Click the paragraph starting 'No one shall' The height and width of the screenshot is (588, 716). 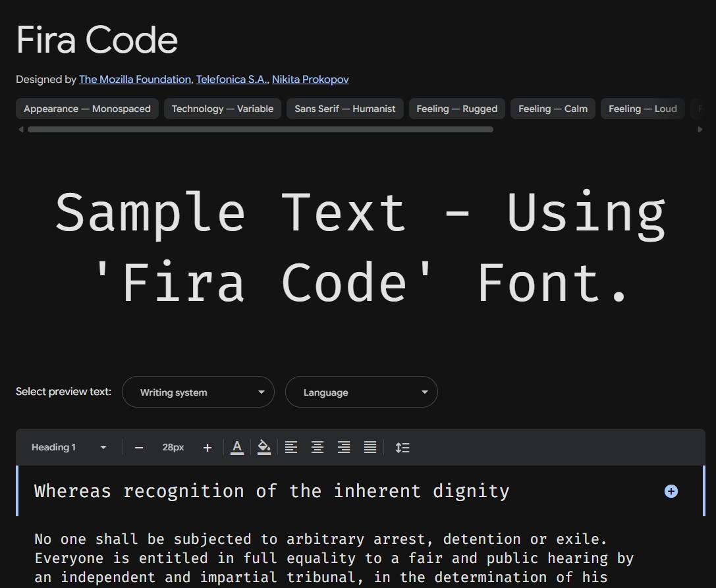tap(334, 558)
